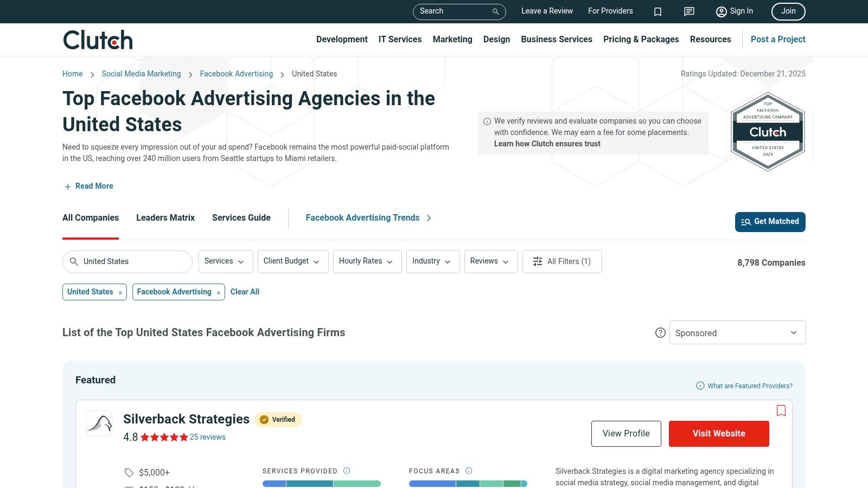Open the Marketing navigation menu
Screen dimensions: 868x488
tap(452, 39)
